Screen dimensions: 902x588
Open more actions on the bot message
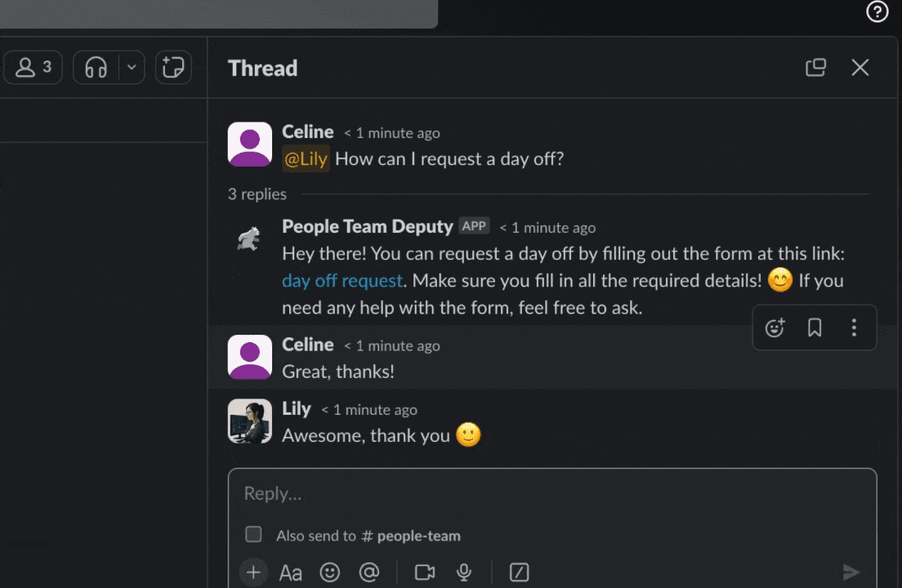click(x=854, y=327)
